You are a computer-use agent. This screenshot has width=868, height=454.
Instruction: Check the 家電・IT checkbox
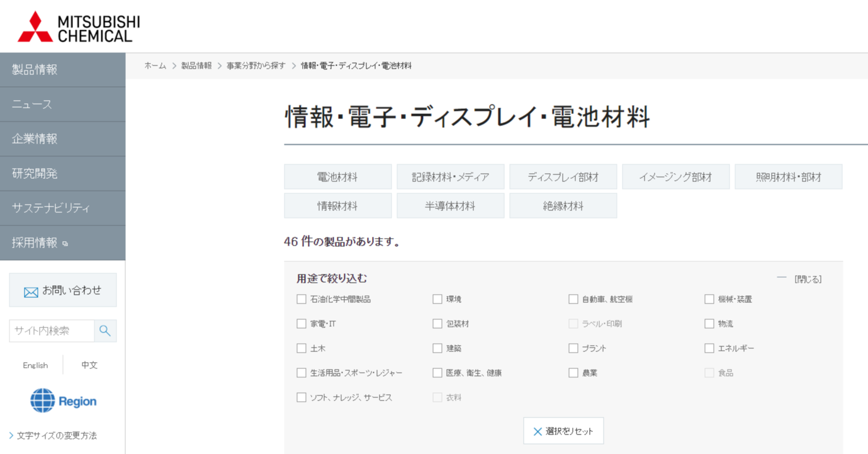click(302, 324)
